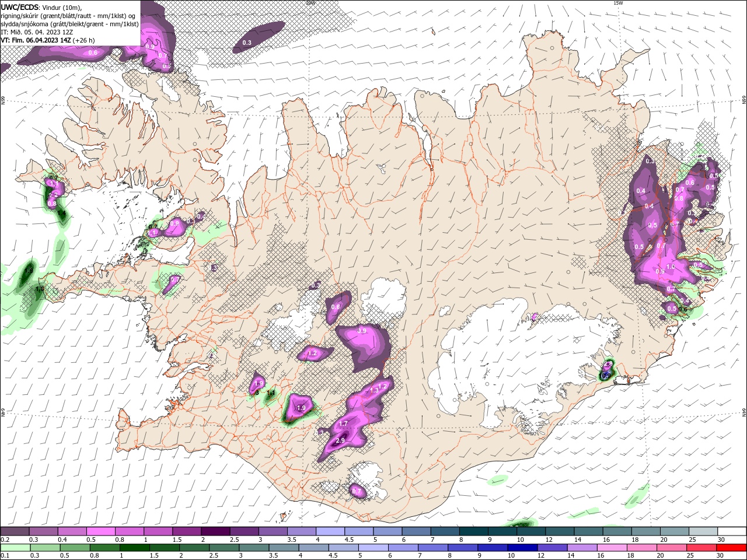747x560 pixels.
Task: Click the '30' label on the lower scale
Action: pyautogui.click(x=721, y=556)
